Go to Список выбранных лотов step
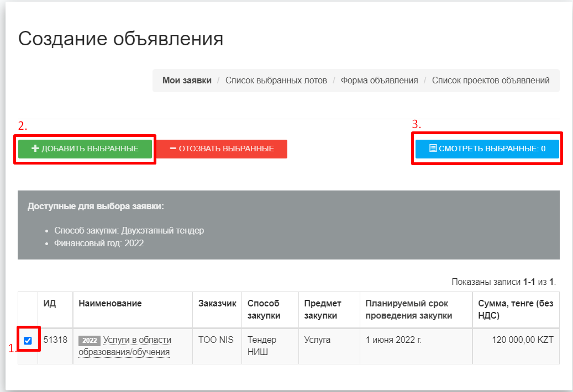573x392 pixels. 276,81
